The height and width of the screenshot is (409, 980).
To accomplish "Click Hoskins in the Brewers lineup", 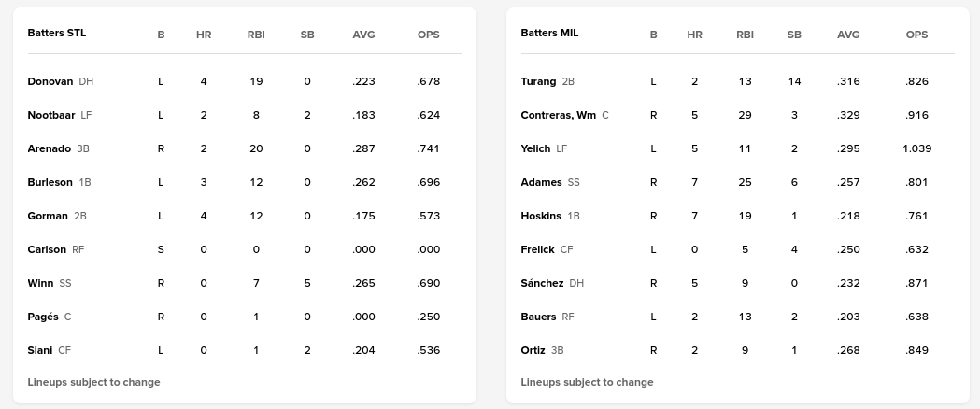I will tap(541, 216).
